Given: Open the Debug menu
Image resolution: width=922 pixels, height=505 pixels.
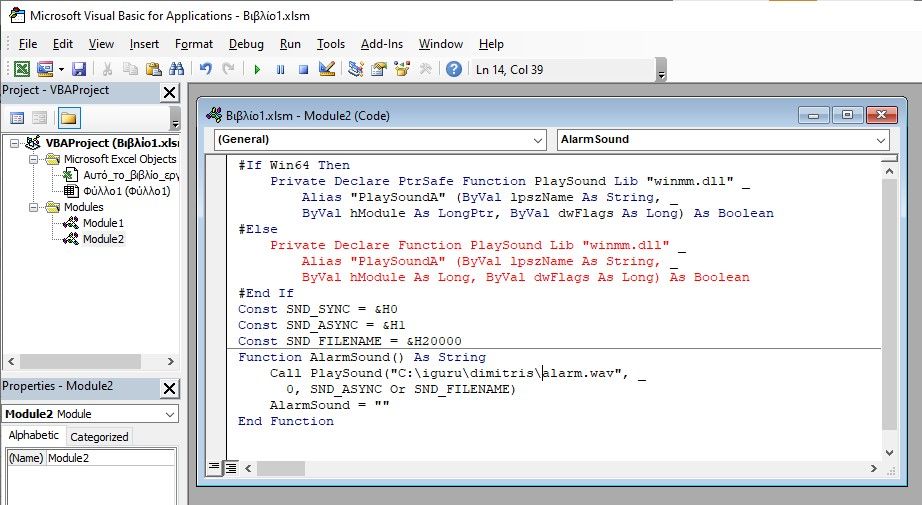Looking at the screenshot, I should point(246,44).
